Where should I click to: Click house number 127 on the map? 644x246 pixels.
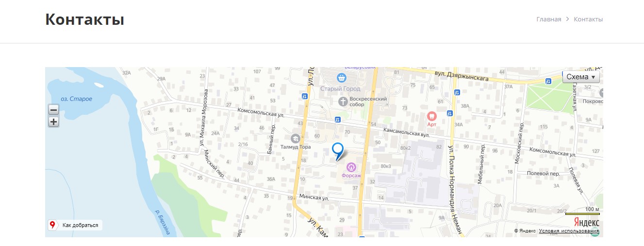click(x=596, y=151)
